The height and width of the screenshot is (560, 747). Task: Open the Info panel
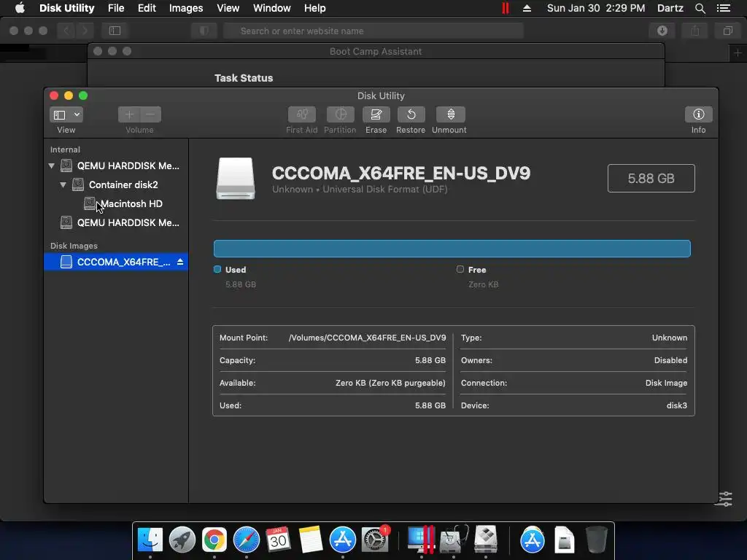pos(698,114)
